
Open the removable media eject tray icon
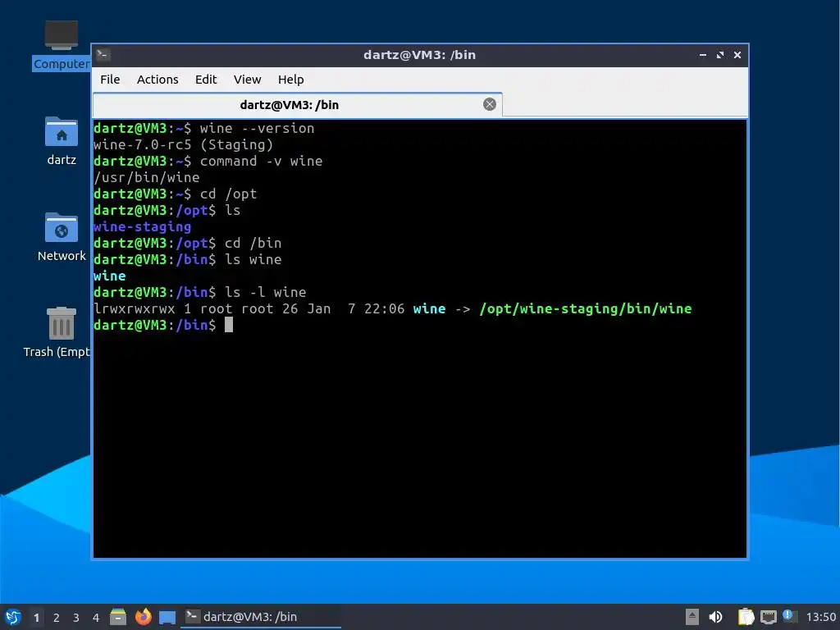coord(692,617)
